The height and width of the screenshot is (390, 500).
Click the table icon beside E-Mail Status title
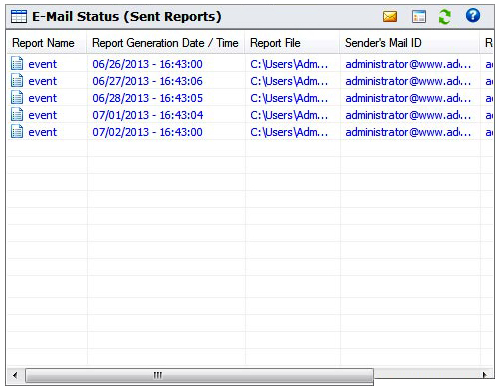pyautogui.click(x=19, y=16)
